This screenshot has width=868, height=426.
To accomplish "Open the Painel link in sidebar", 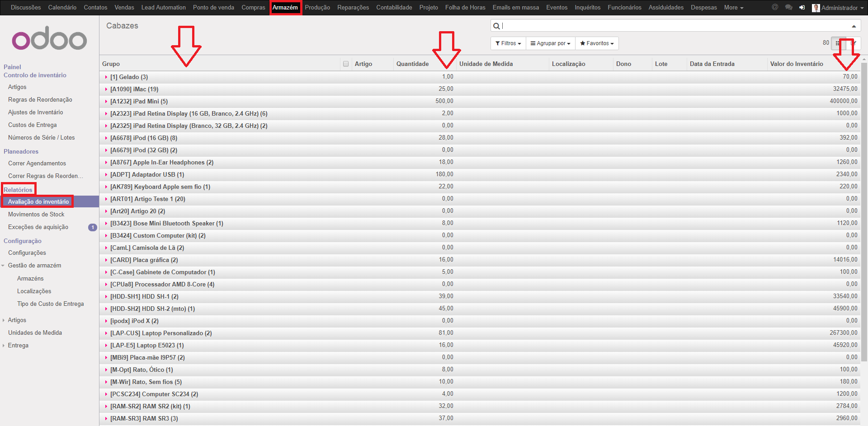I will click(x=12, y=67).
